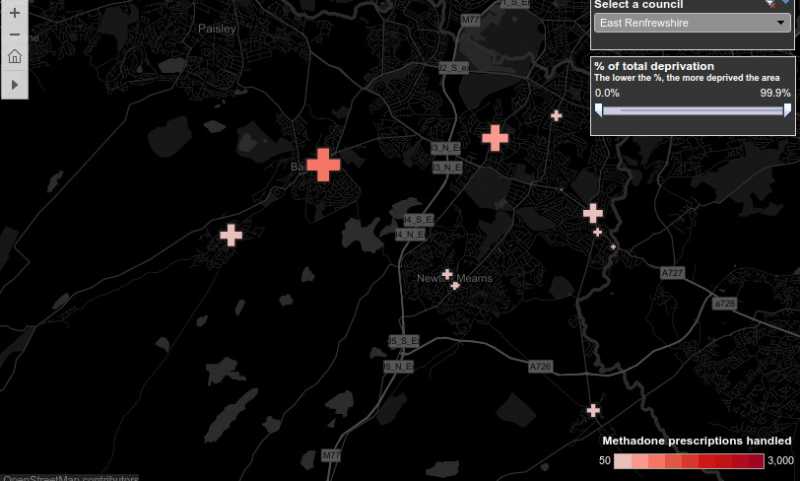
Task: Click the largest red cross marker
Action: [323, 164]
